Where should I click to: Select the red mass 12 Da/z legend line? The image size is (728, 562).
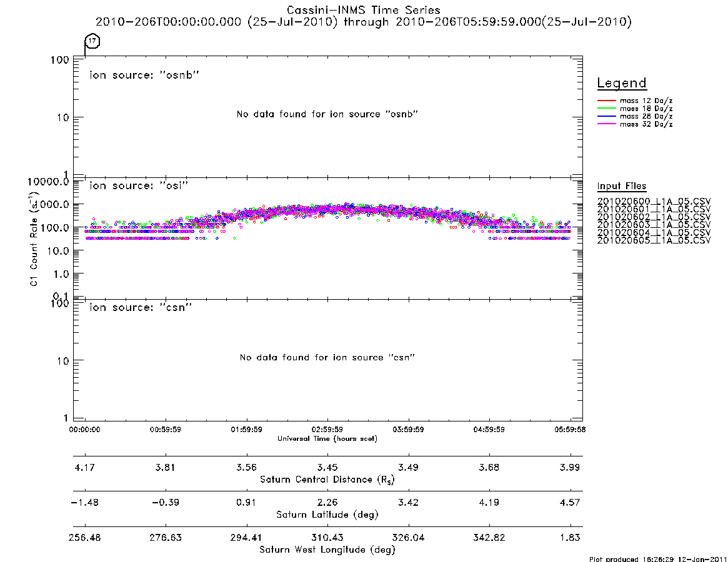click(606, 101)
